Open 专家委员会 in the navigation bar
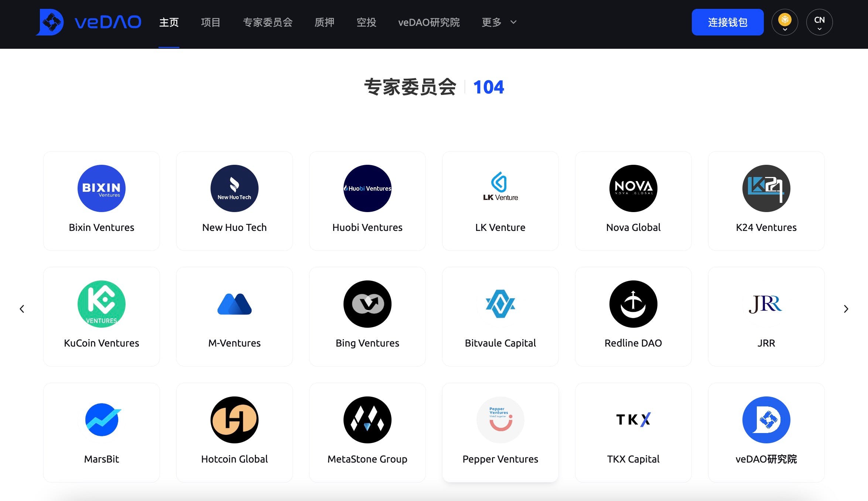This screenshot has width=868, height=501. point(268,22)
